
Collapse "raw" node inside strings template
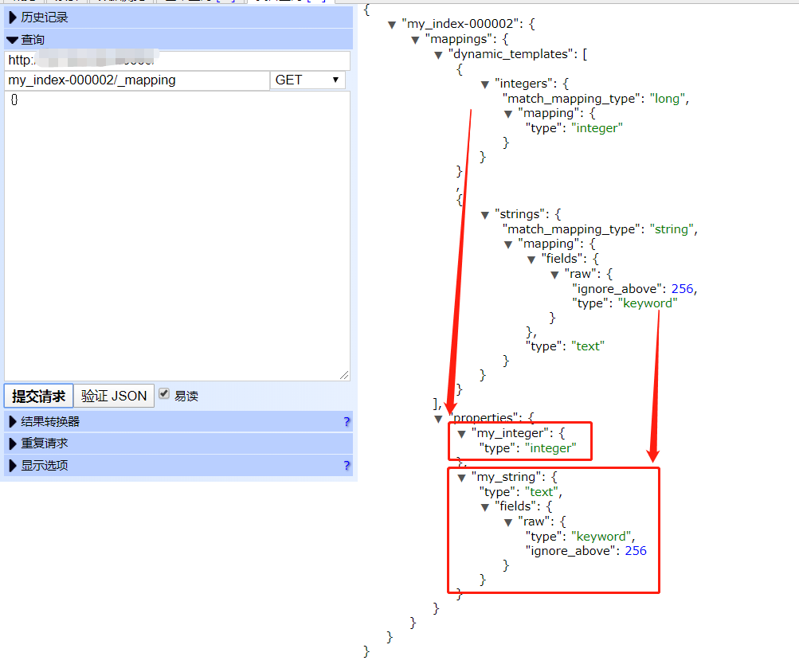click(555, 275)
